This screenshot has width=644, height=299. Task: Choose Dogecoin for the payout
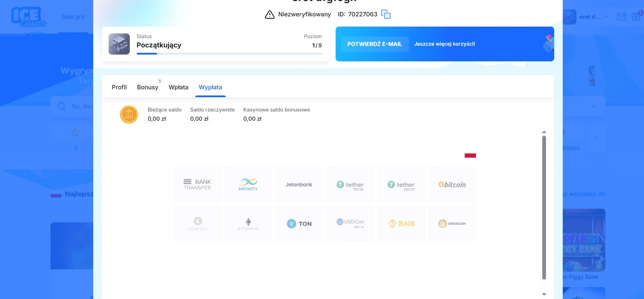coord(452,224)
